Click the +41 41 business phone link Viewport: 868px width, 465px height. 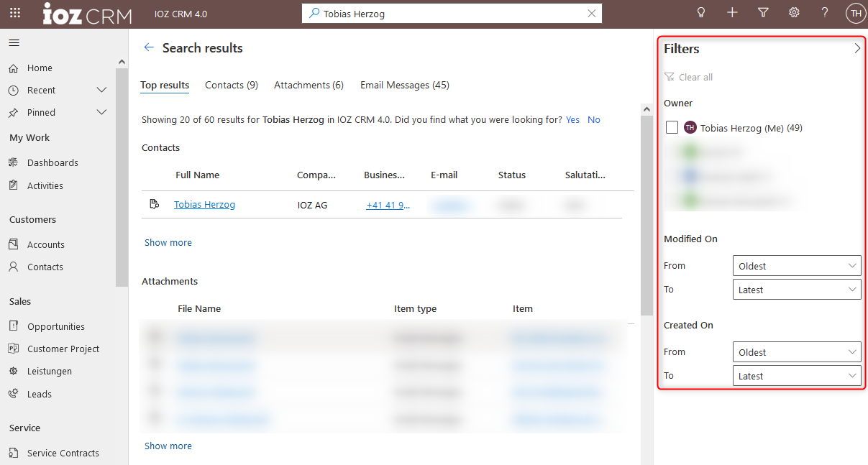coord(388,205)
